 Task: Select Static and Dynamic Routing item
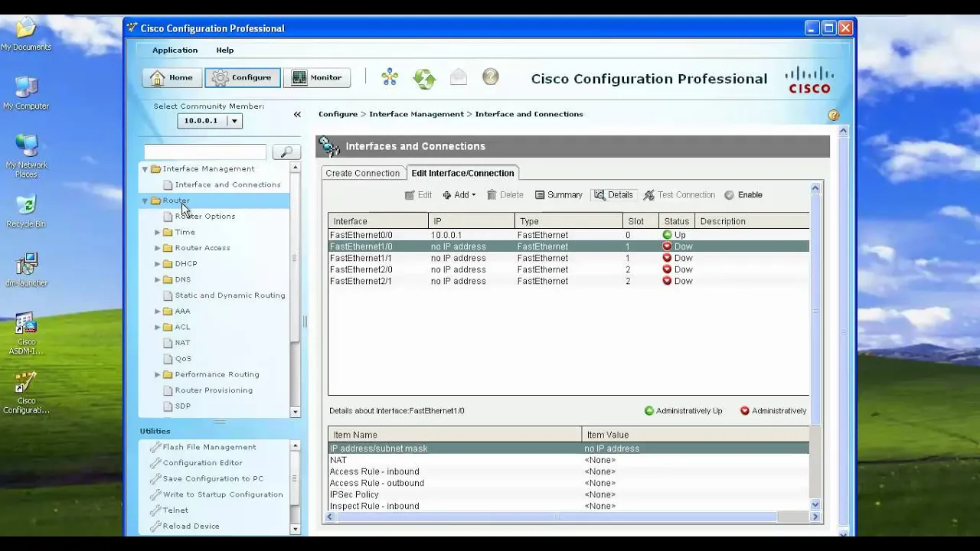pyautogui.click(x=230, y=295)
